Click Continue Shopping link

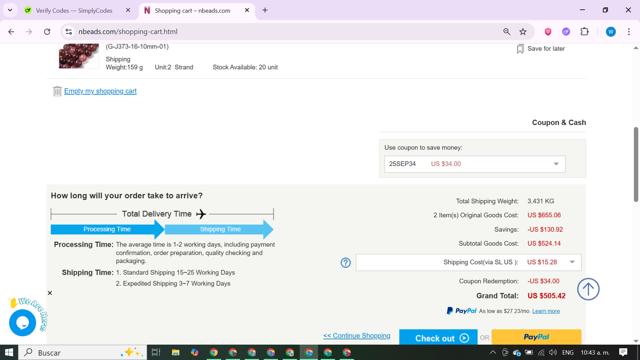coord(357,336)
